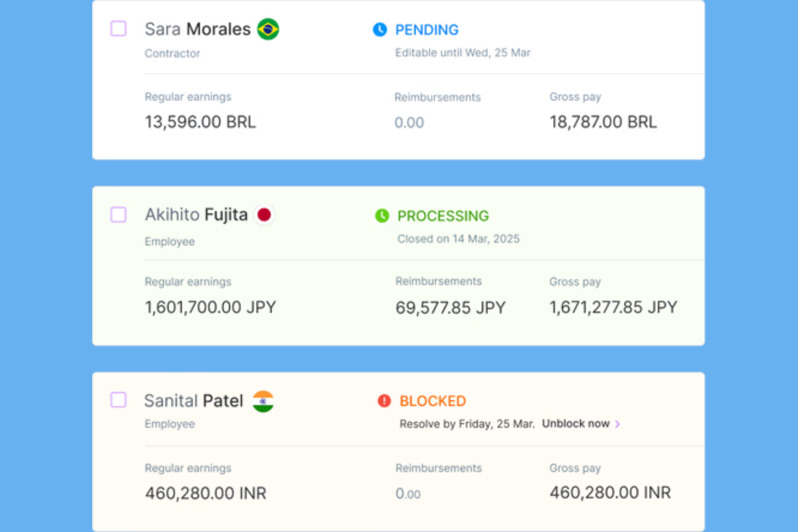Click the India flag beside Sanital Patel
Screen dimensions: 798x532
pos(264,401)
